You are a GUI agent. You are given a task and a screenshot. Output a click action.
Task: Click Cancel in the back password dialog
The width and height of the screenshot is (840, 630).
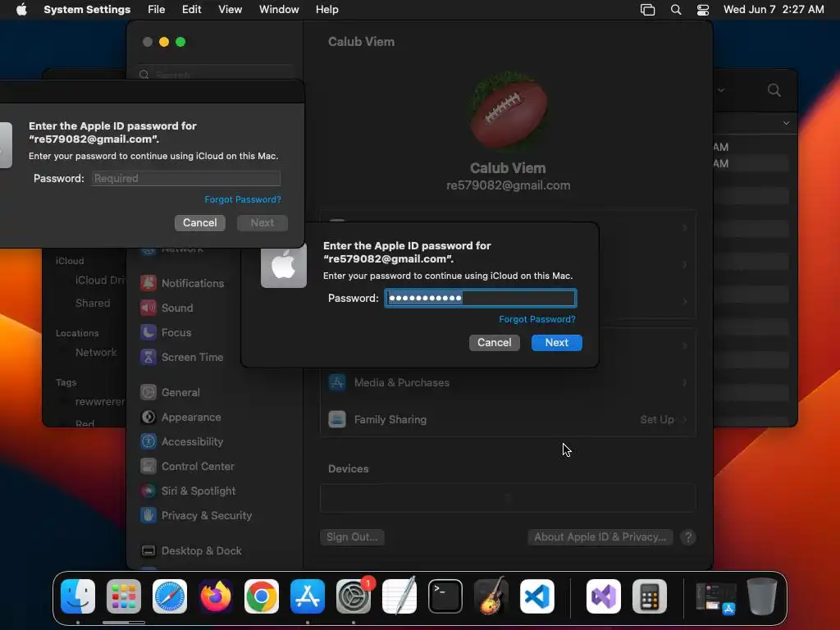[200, 223]
